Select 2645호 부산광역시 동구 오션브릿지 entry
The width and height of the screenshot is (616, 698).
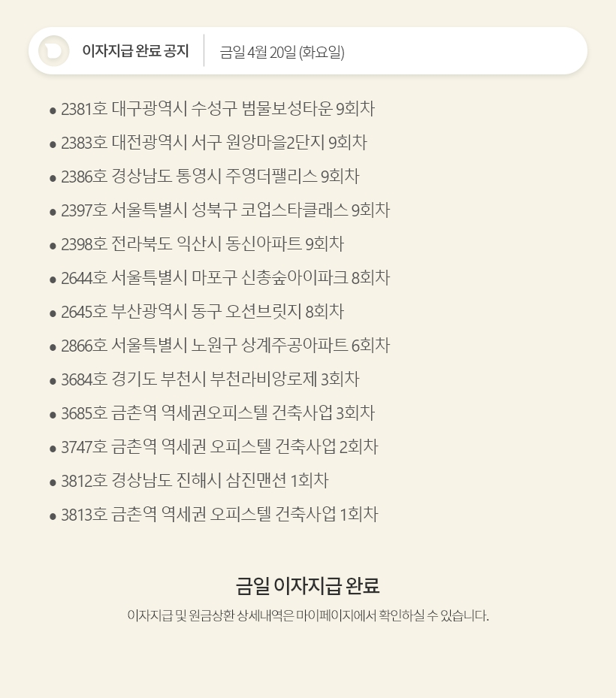click(x=202, y=312)
